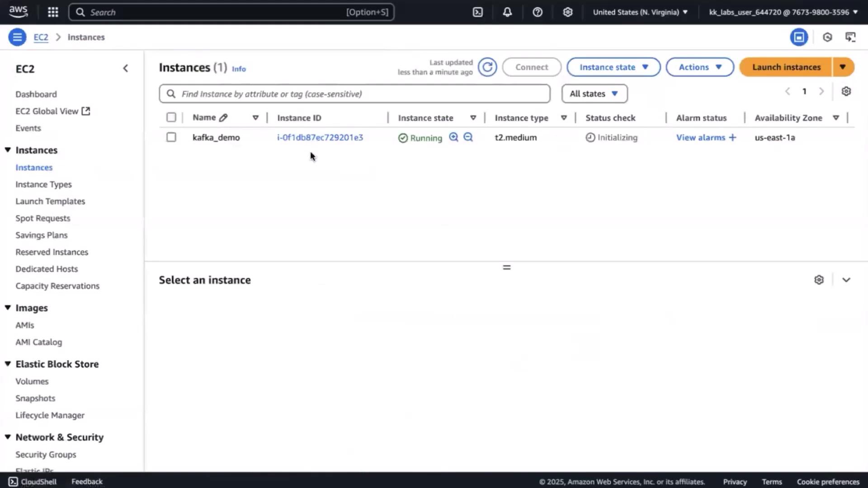Screen dimensions: 868x488
Task: Open the AWS services grid menu
Action: [53, 12]
